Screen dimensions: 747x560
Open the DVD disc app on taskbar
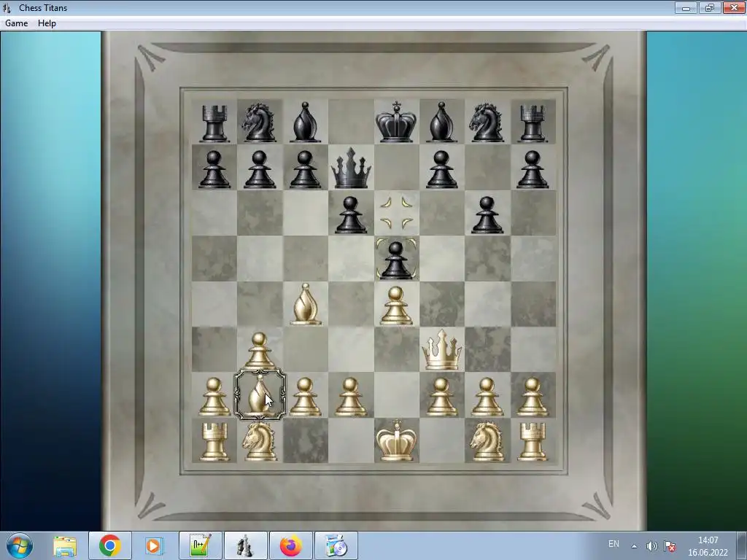[x=336, y=545]
